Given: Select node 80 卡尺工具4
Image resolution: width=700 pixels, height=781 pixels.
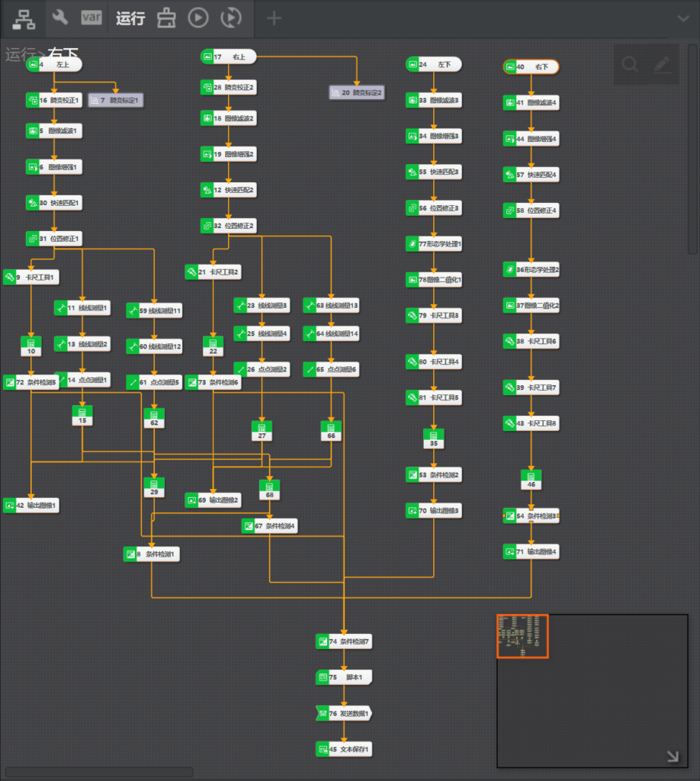Looking at the screenshot, I should (x=434, y=362).
